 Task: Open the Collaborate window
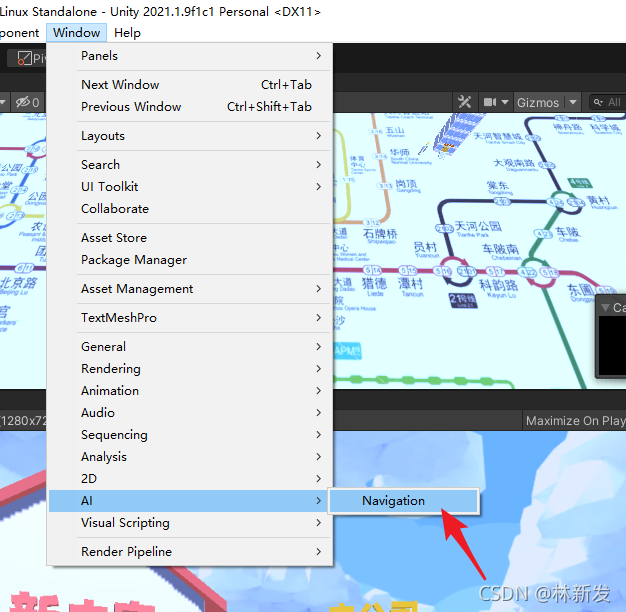190,208
